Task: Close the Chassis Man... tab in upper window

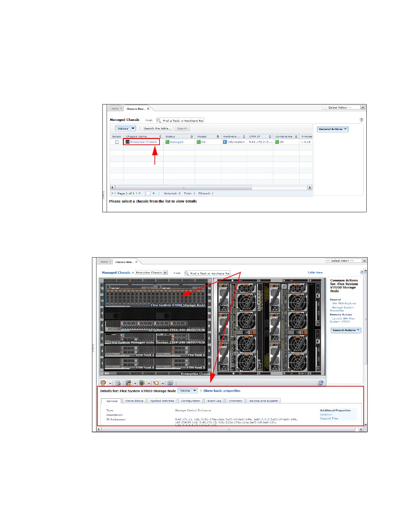Action: click(x=148, y=109)
